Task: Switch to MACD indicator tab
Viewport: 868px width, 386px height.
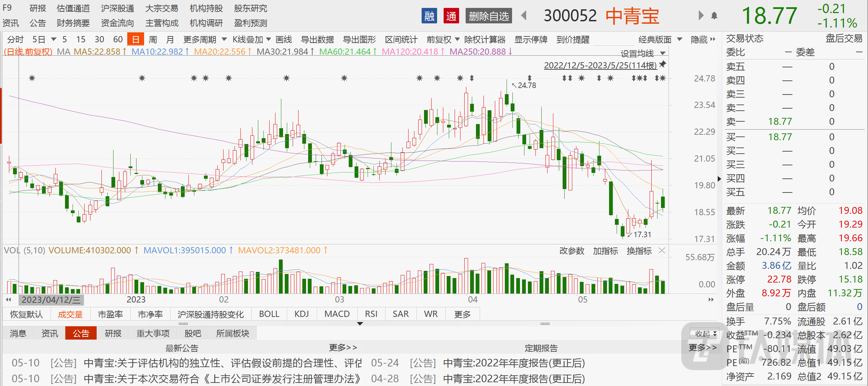Action: [x=337, y=314]
